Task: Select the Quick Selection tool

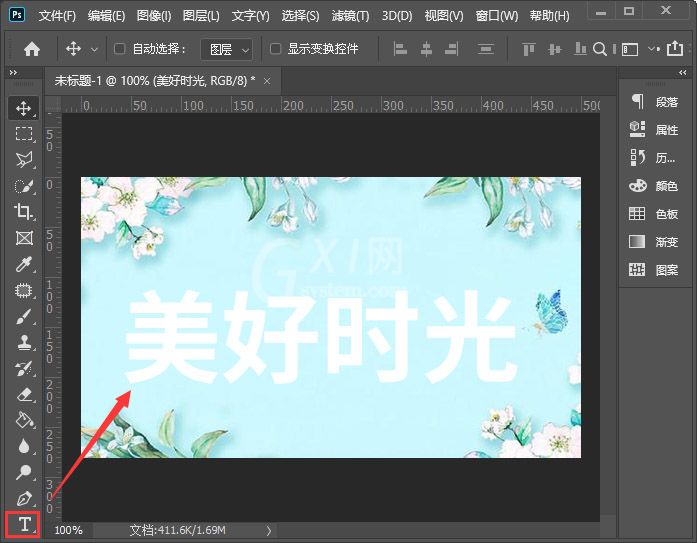Action: click(x=24, y=186)
